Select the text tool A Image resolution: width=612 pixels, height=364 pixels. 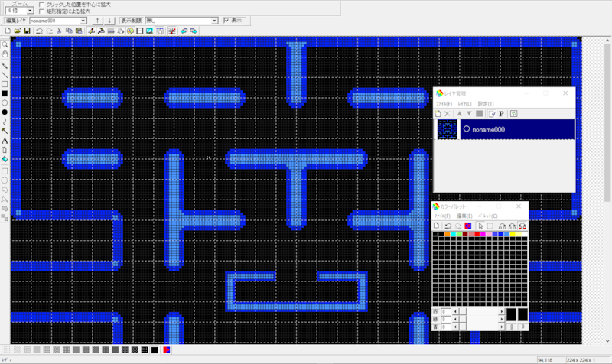tap(5, 141)
